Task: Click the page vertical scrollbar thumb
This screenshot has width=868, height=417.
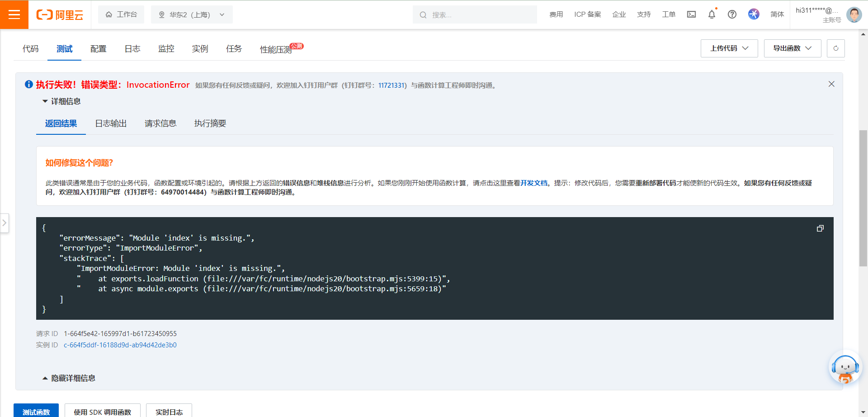Action: 863,198
